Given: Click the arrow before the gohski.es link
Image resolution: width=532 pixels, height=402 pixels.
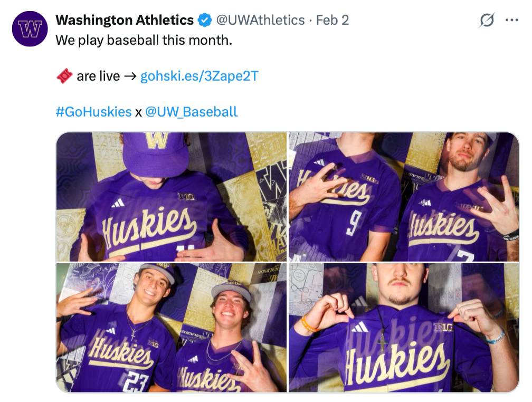Looking at the screenshot, I should tap(130, 76).
